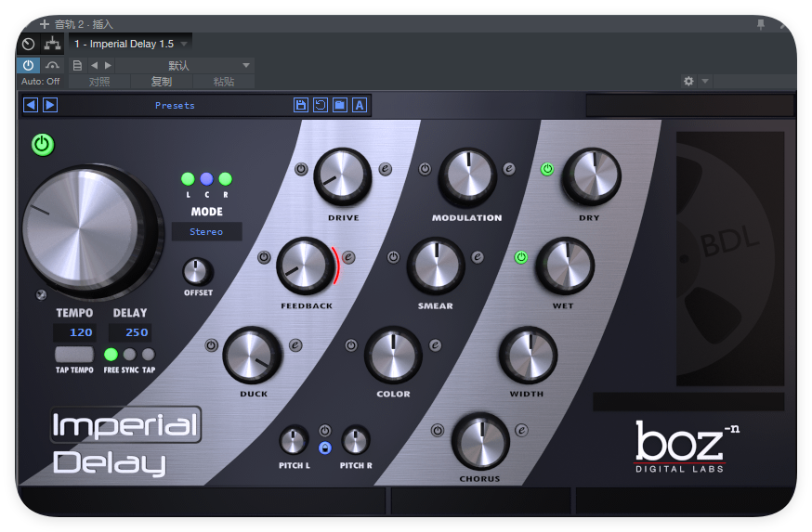Click the undo/revert preset icon
Viewport: 812px width, 532px height.
pyautogui.click(x=321, y=105)
